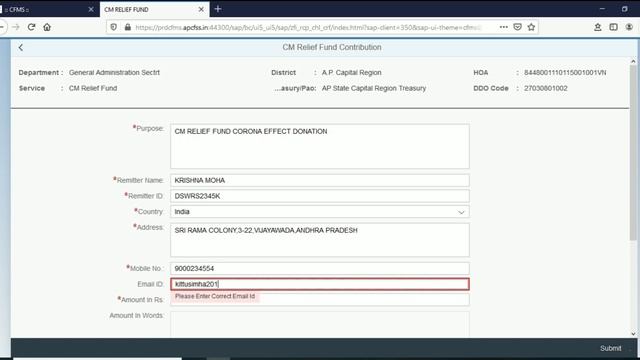
Task: Click 'A.P. Capital Region' district value
Action: coord(351,73)
